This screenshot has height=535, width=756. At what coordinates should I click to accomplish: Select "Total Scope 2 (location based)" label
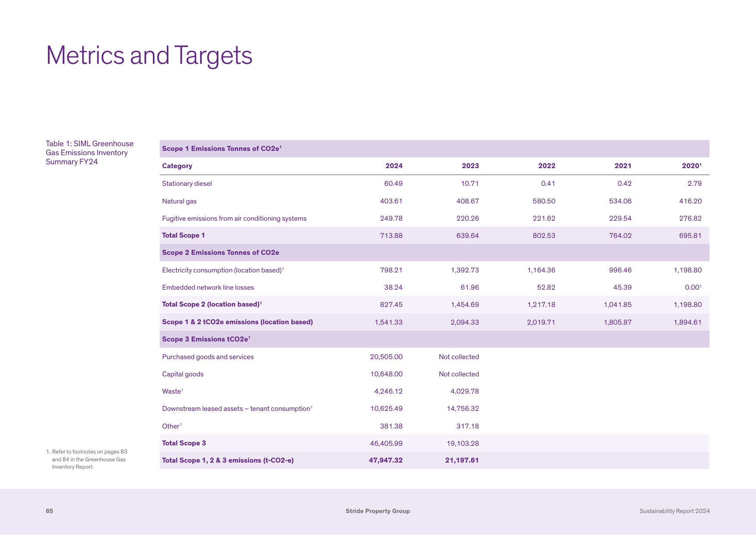[x=212, y=304]
